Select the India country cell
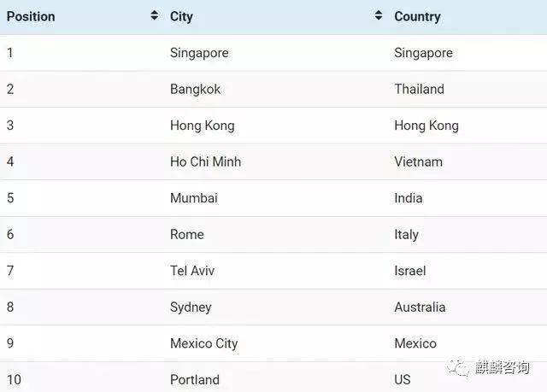This screenshot has height=392, width=547. point(409,198)
